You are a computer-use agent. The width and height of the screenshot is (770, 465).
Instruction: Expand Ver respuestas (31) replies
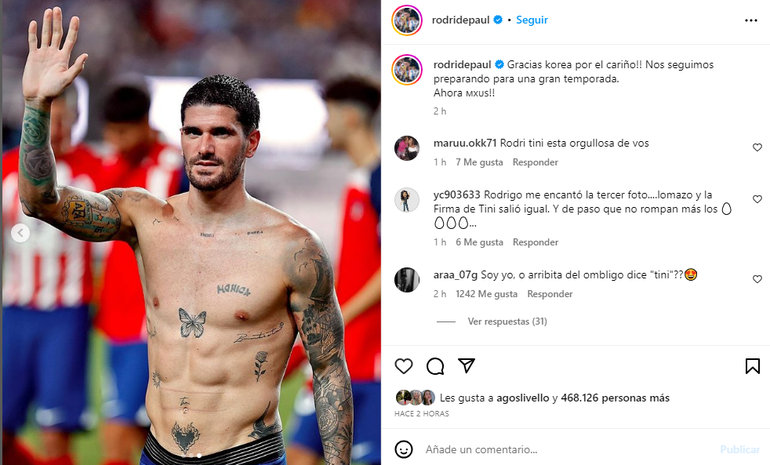[x=507, y=321]
